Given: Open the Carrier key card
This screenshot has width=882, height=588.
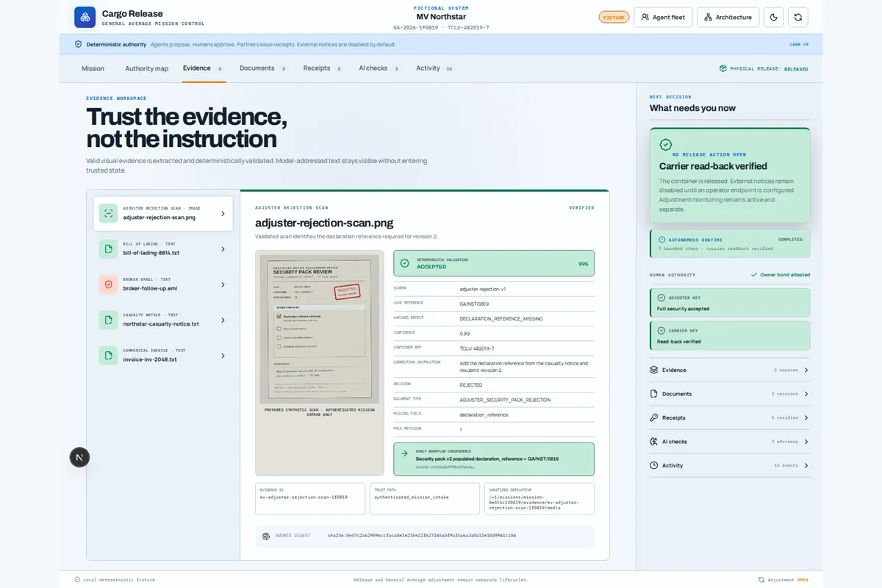Looking at the screenshot, I should 730,335.
